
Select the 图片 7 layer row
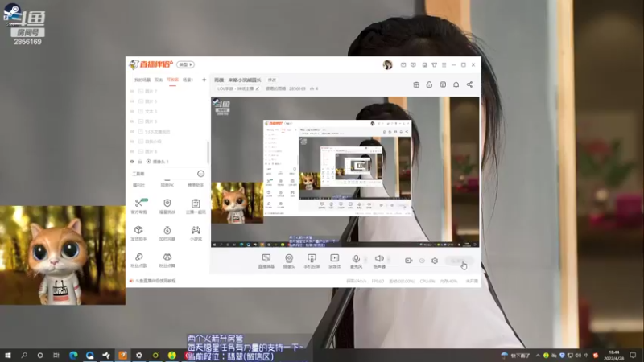click(167, 91)
